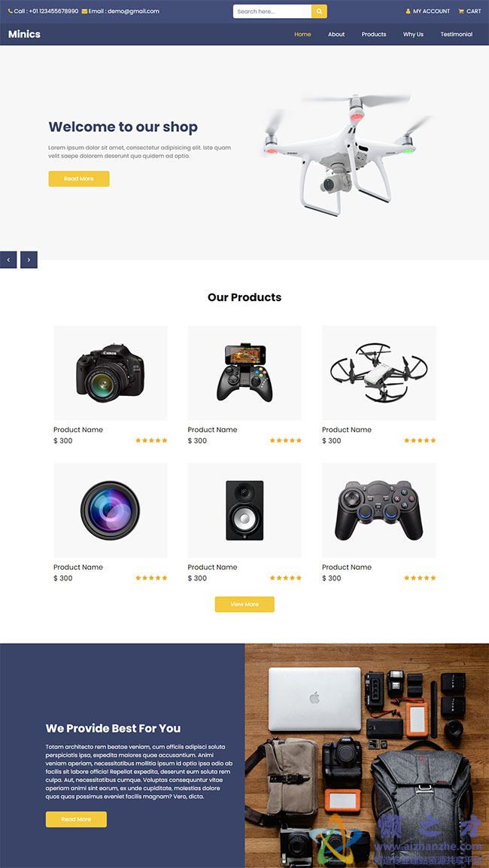
Task: Select the Home menu item
Action: (x=302, y=35)
